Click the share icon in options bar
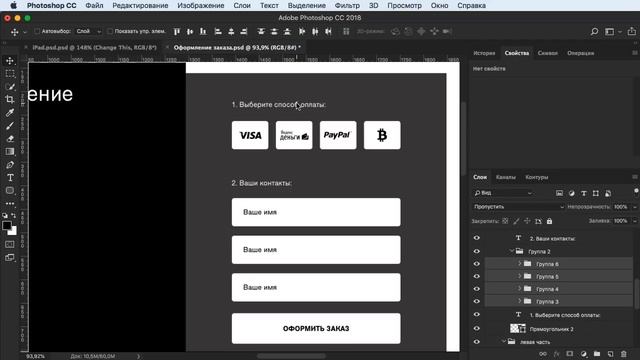 click(631, 31)
